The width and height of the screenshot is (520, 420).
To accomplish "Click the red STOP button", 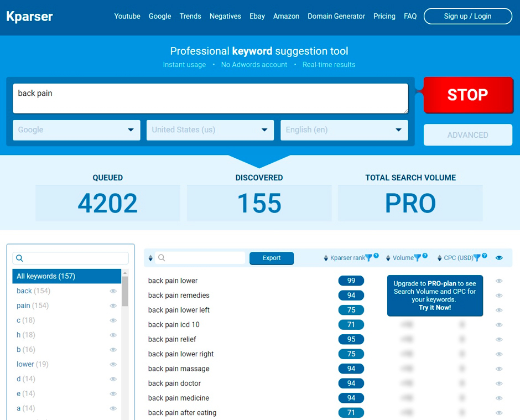I will click(x=468, y=95).
